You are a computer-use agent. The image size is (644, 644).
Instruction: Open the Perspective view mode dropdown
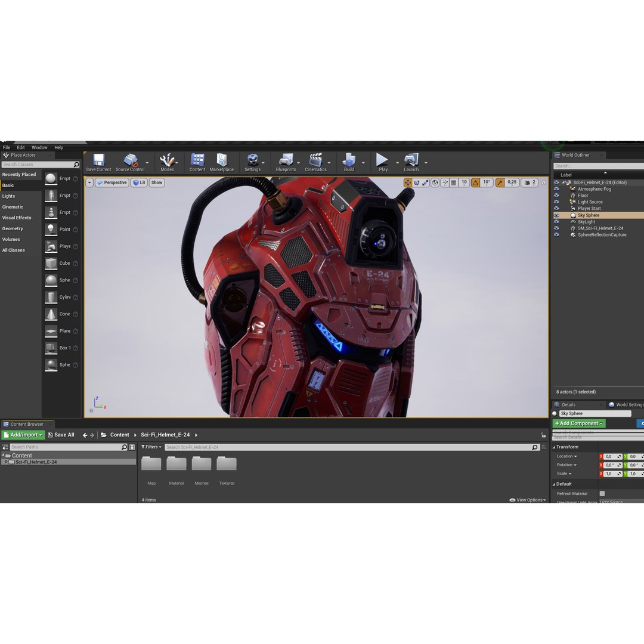(x=112, y=183)
